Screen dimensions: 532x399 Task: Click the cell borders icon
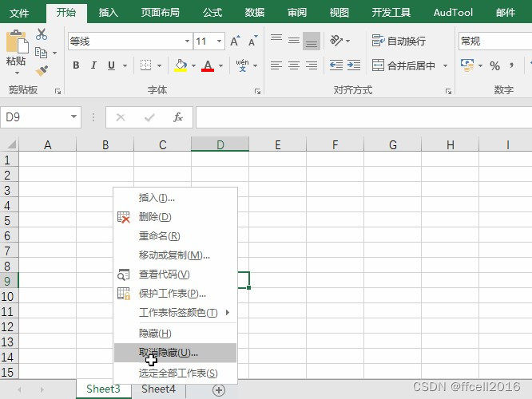point(146,65)
